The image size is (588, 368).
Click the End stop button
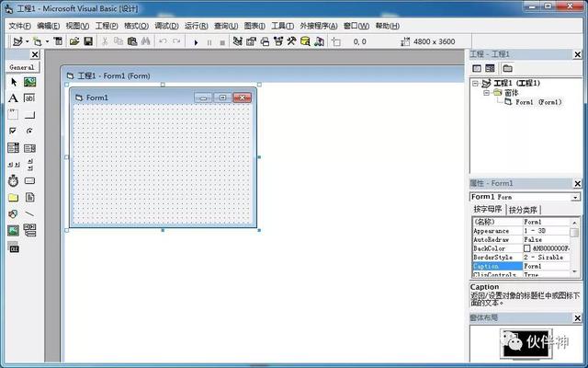222,43
